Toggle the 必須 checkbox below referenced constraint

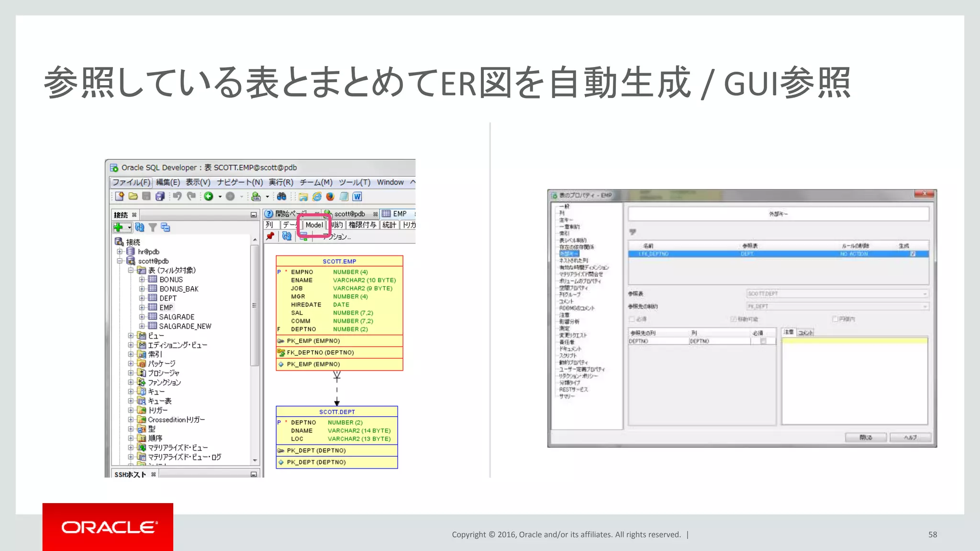632,319
